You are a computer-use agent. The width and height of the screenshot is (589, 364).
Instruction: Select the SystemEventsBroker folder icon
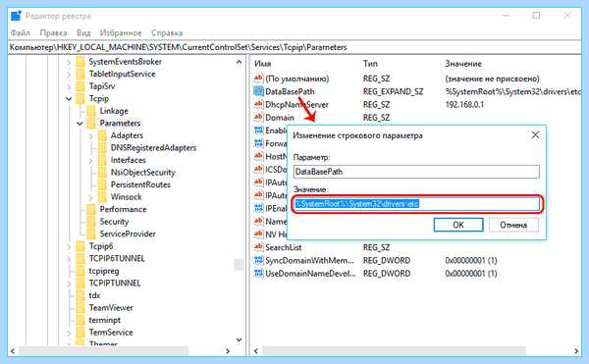[x=80, y=62]
